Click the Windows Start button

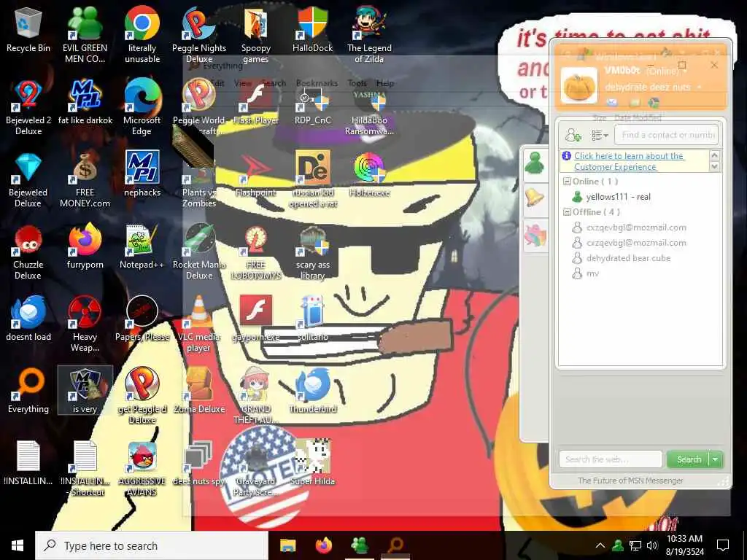click(x=18, y=545)
